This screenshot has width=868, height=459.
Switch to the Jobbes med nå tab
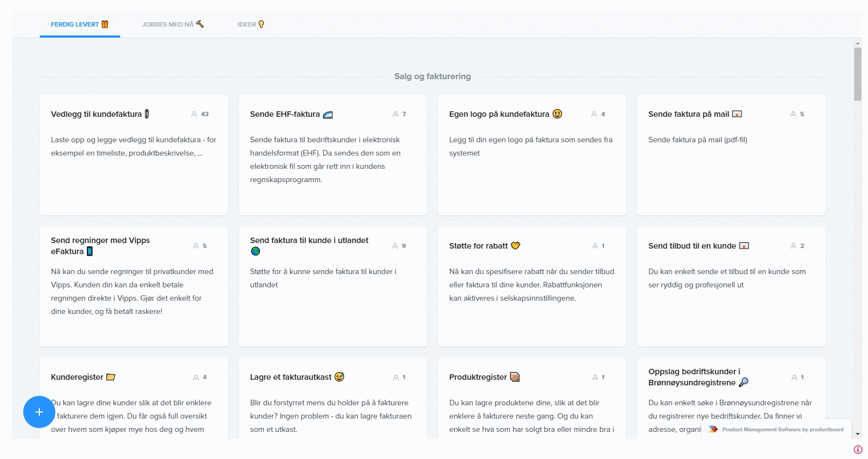(172, 24)
